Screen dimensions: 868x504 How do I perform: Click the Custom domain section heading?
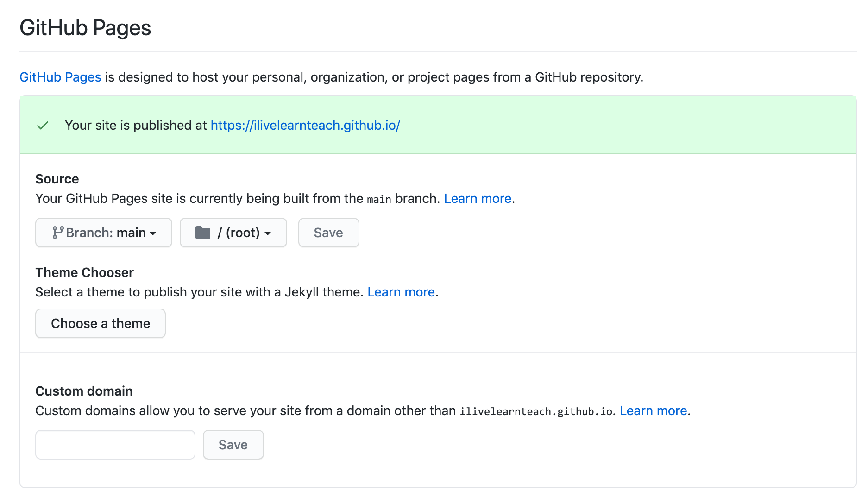point(84,391)
